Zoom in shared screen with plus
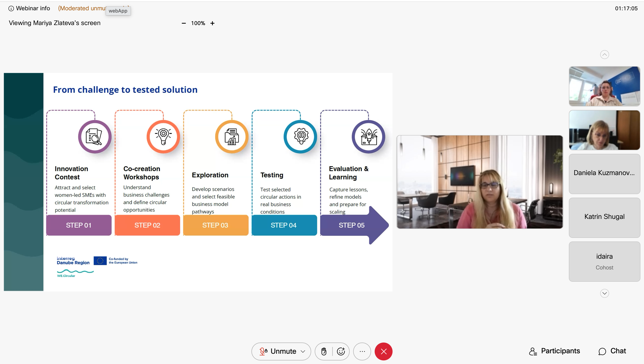 (x=212, y=23)
